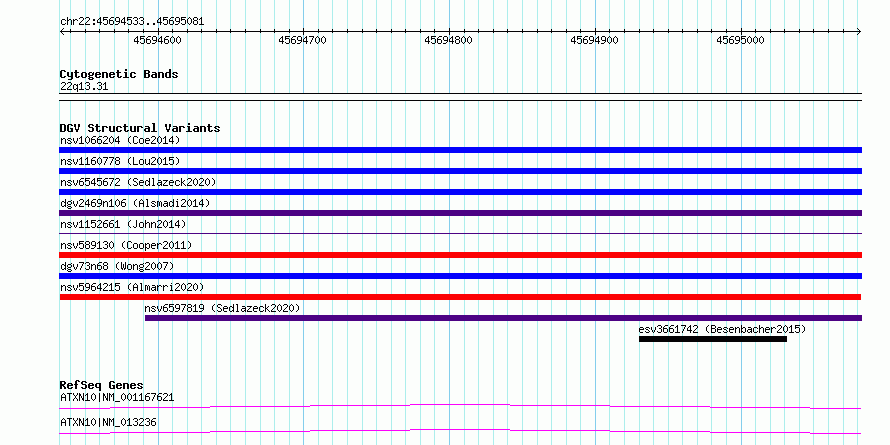Click the nsv1152661 (John2014) label

coord(123,224)
